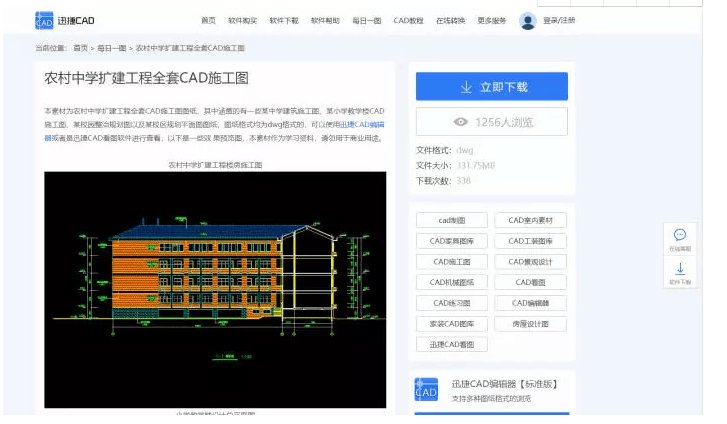
Task: Click the 房屋设计图 tag
Action: (530, 324)
